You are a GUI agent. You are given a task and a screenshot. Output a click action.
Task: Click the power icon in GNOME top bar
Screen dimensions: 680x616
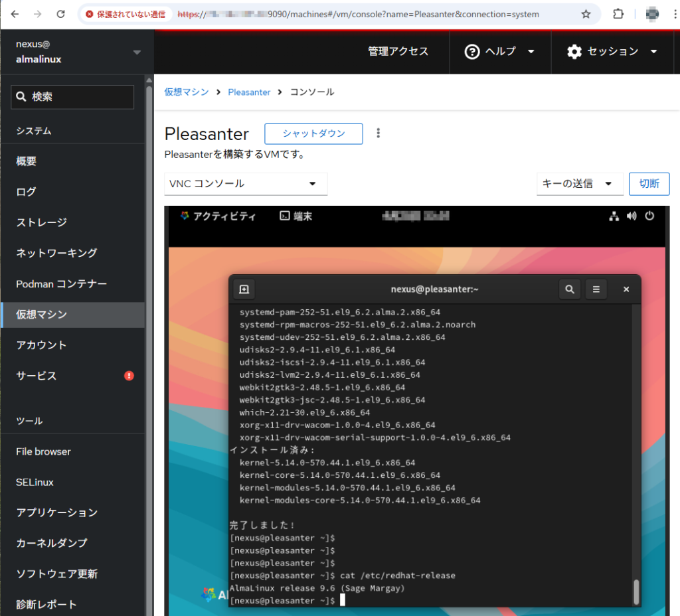[x=649, y=216]
